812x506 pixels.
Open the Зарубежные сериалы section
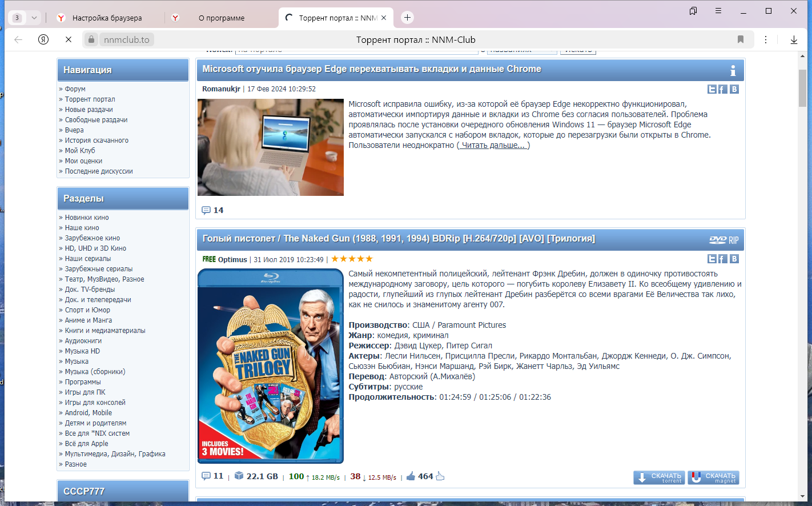[x=99, y=269]
